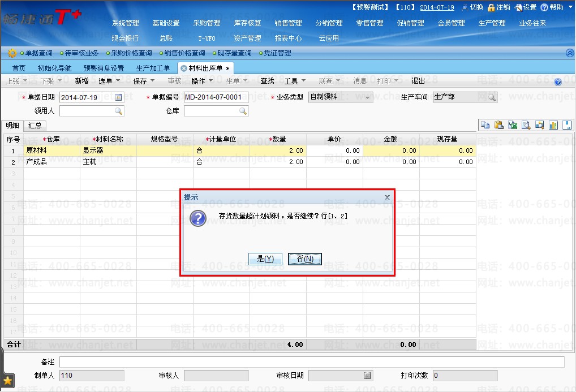Viewport: 576px width, 392px height.
Task: Open the 库存核算 menu
Action: coord(248,23)
